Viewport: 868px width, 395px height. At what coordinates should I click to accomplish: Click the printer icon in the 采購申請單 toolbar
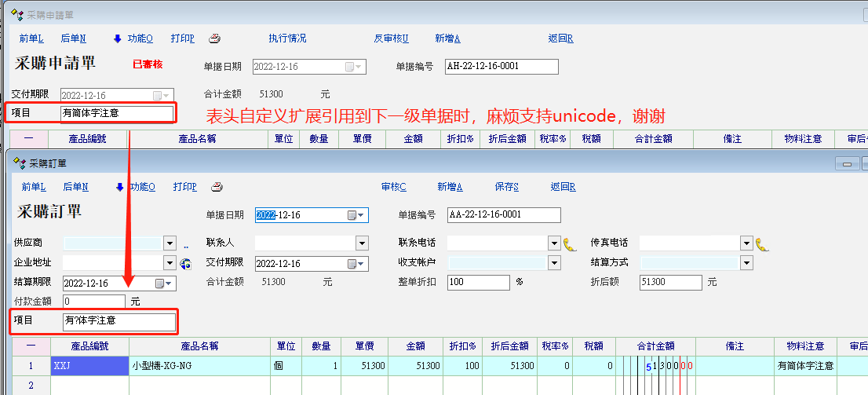click(214, 38)
